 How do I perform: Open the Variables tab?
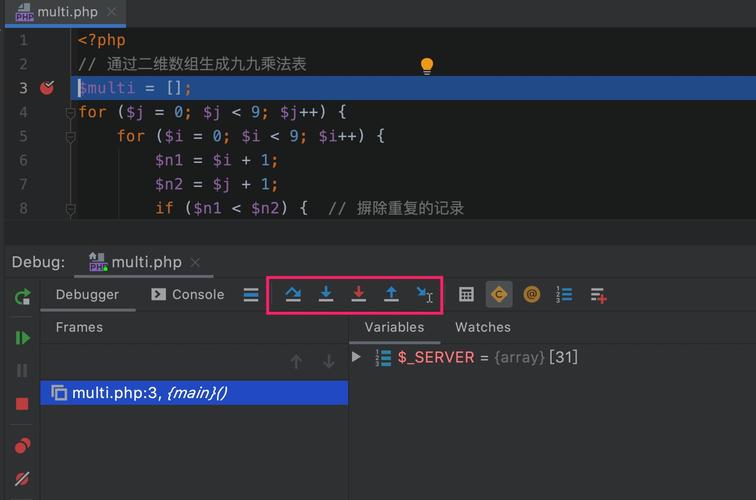(x=394, y=327)
